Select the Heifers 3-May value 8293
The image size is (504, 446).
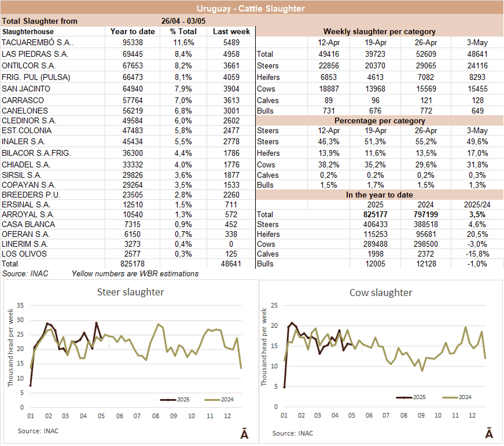(x=477, y=77)
